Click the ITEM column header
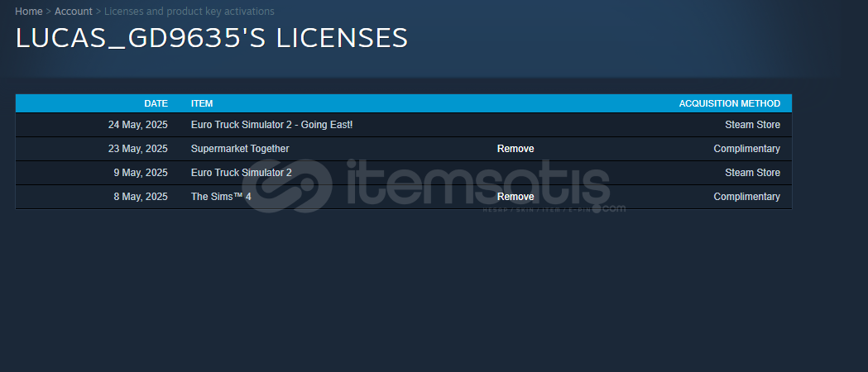The height and width of the screenshot is (372, 868). 202,103
